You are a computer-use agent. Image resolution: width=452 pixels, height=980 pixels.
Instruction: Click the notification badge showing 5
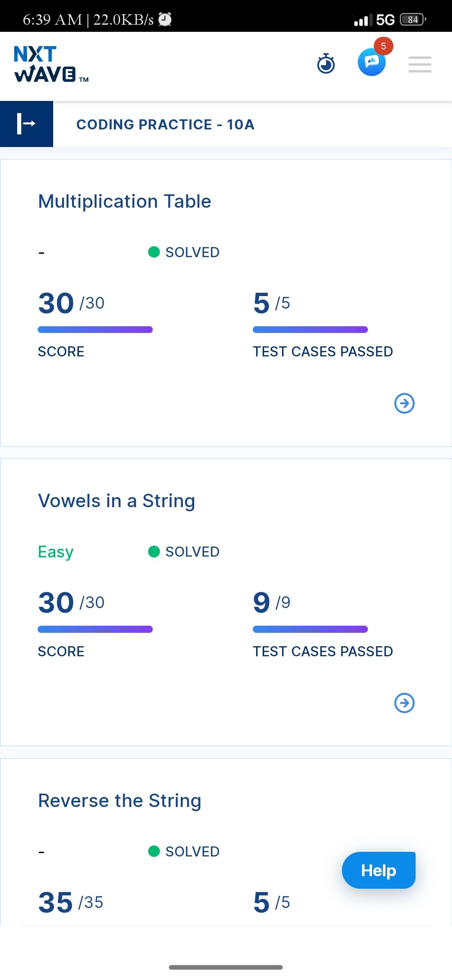click(383, 46)
